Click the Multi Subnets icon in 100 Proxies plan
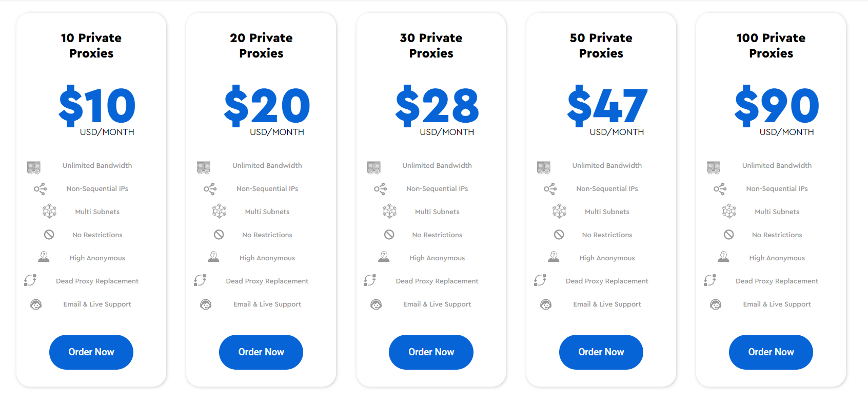868x401 pixels. click(x=729, y=211)
